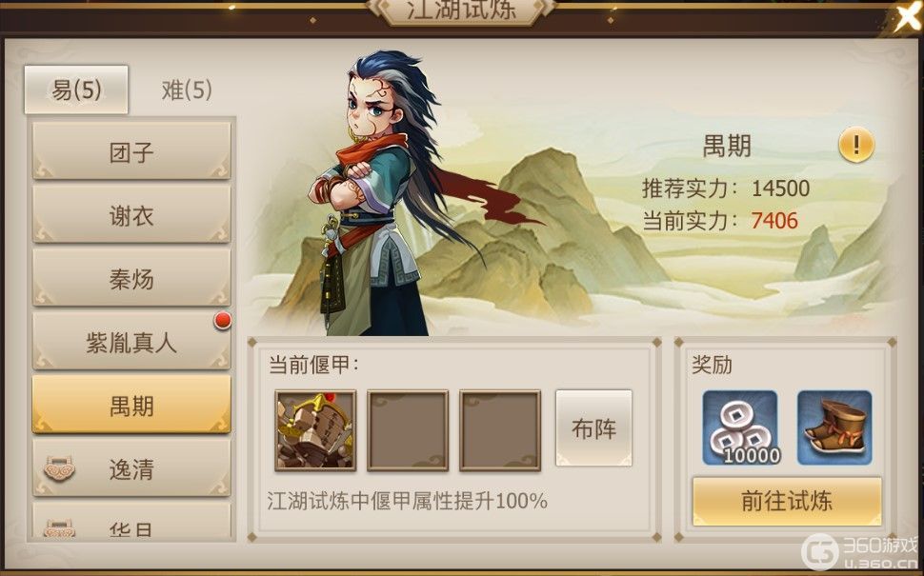Switch to the 易(5) difficulty tab
The width and height of the screenshot is (924, 576).
[76, 90]
